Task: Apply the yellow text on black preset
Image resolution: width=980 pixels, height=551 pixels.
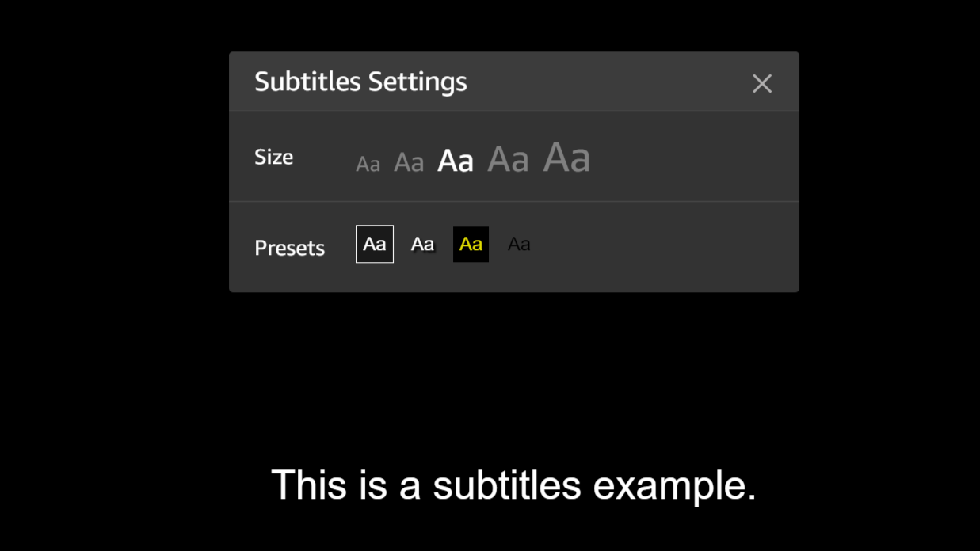Action: pos(471,244)
